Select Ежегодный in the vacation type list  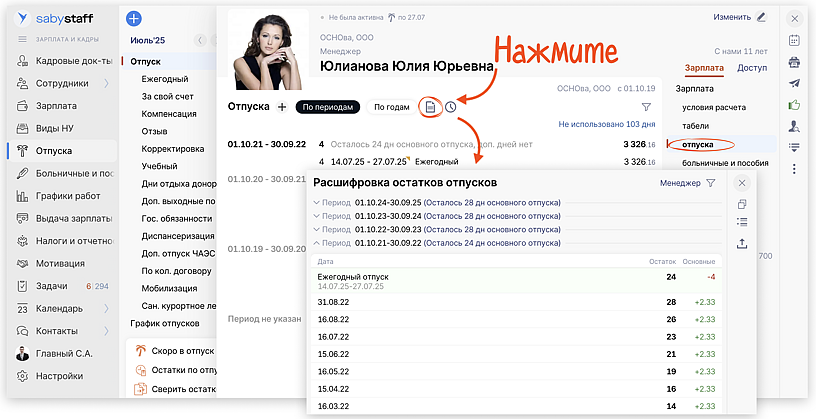[165, 79]
